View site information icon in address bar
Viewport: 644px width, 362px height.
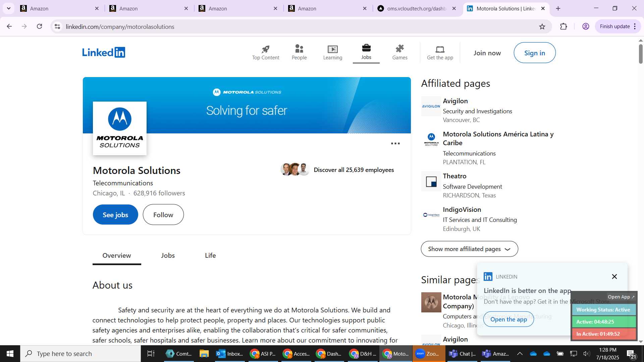coord(57,26)
